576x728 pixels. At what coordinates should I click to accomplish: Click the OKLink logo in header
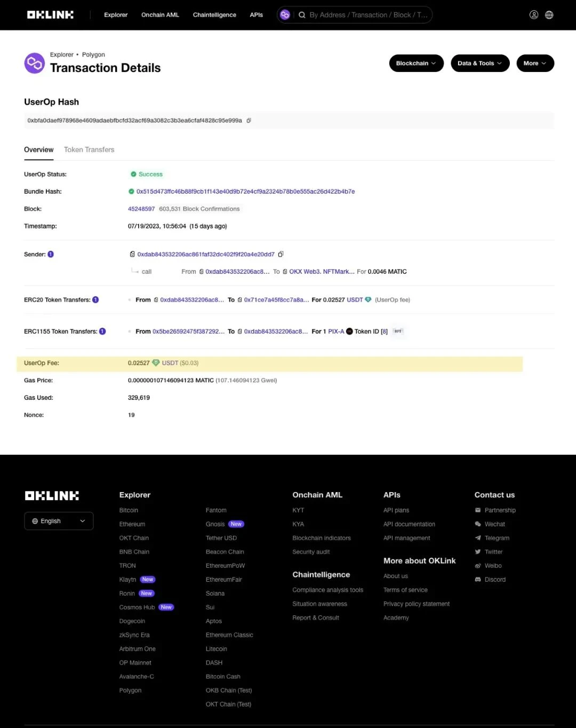click(x=50, y=15)
